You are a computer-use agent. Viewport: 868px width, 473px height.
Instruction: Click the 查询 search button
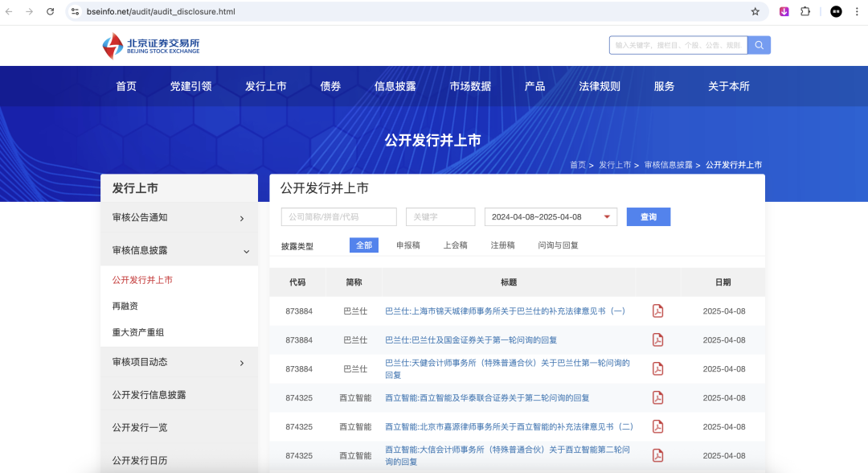[x=648, y=217]
